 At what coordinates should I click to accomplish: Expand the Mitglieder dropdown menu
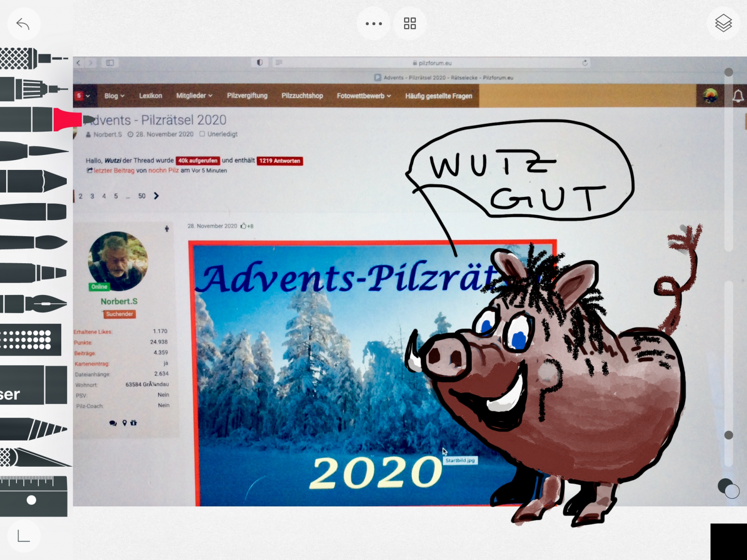pos(194,96)
